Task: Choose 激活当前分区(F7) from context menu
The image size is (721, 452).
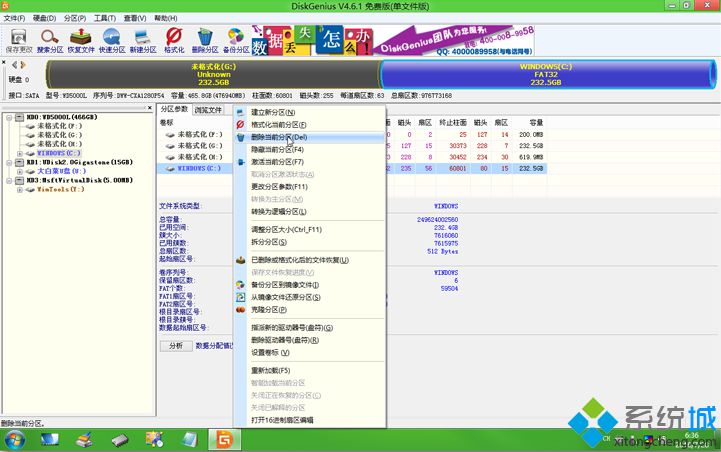Action: (x=309, y=162)
